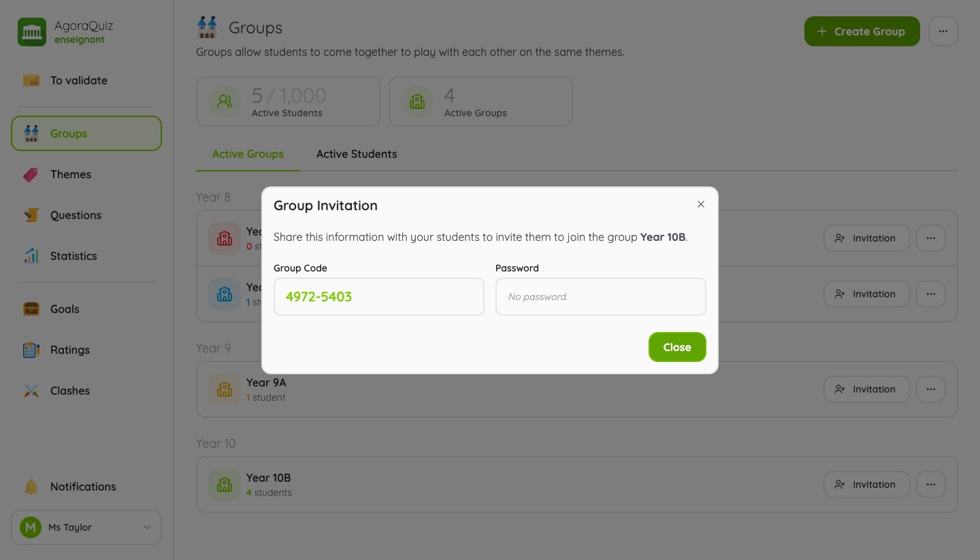980x560 pixels.
Task: Click the Year 10 section heading
Action: click(216, 443)
